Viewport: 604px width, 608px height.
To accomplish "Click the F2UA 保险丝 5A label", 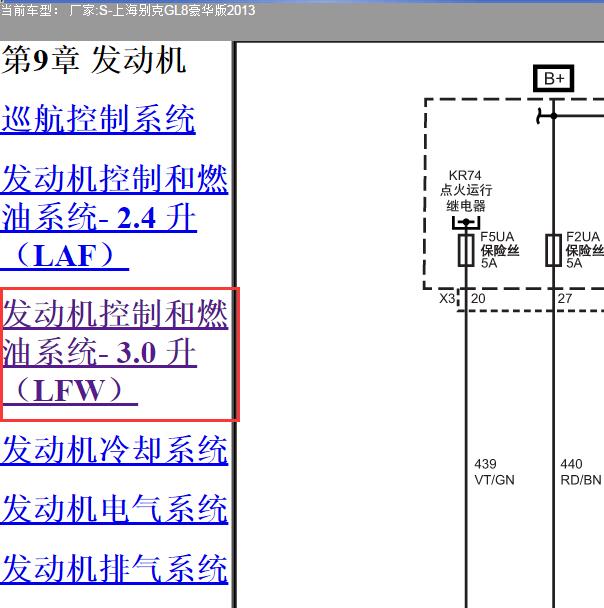I will click(x=585, y=250).
